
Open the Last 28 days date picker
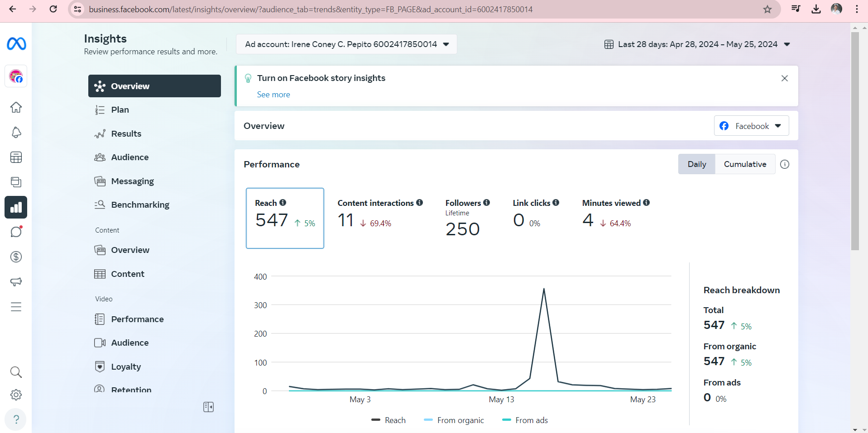[697, 44]
